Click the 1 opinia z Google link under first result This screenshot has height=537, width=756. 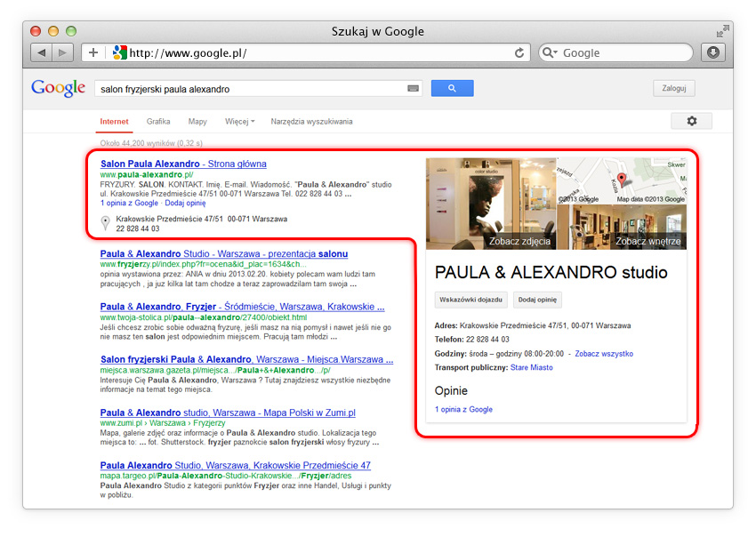(129, 203)
